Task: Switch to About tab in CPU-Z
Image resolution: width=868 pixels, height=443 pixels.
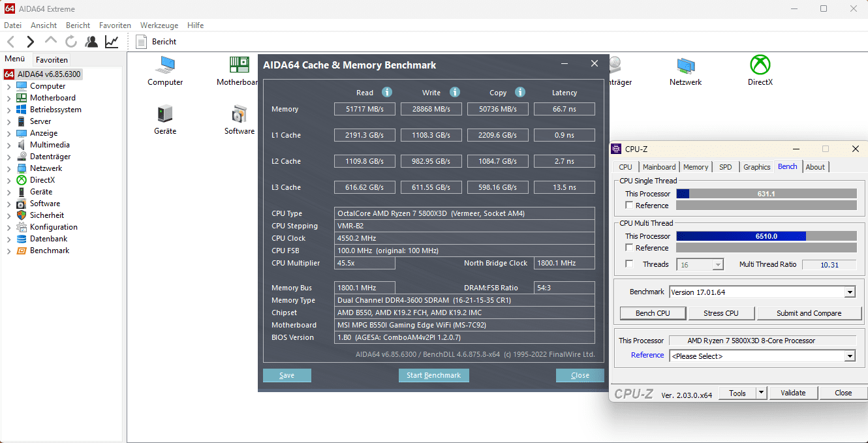Action: point(815,167)
